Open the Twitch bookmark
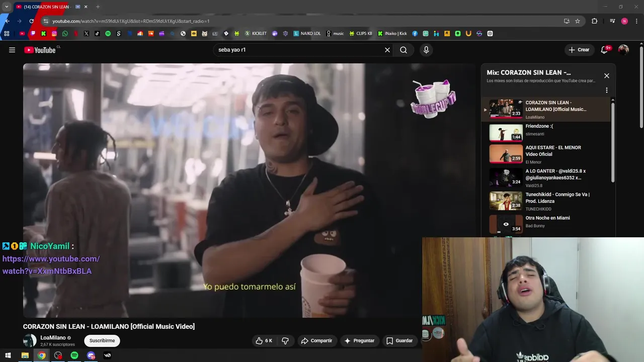 point(33,34)
